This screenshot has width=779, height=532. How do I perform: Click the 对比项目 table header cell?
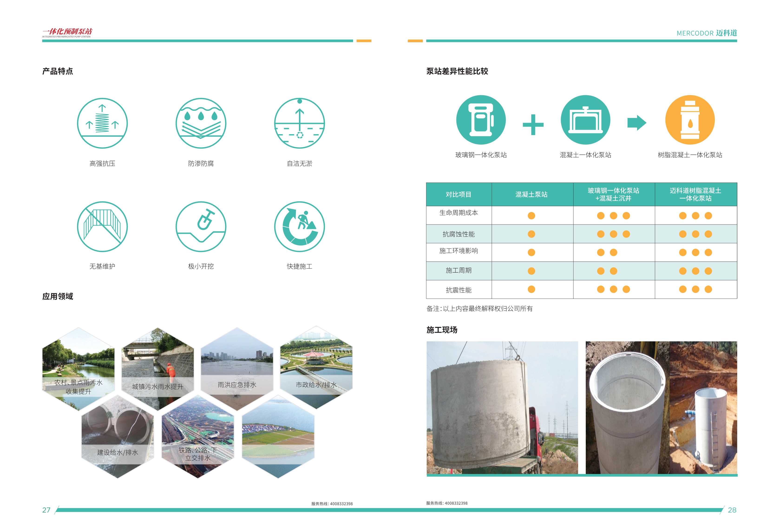458,194
